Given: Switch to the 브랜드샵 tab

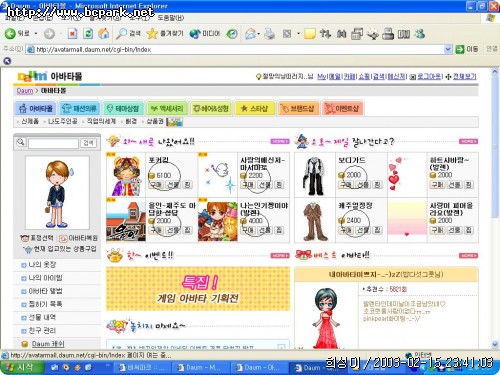Looking at the screenshot, I should point(298,108).
